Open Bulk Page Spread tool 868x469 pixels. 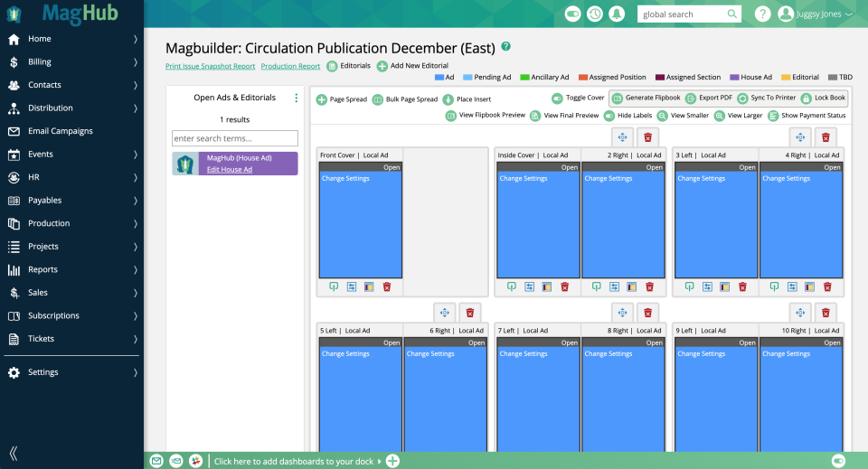[x=405, y=99]
